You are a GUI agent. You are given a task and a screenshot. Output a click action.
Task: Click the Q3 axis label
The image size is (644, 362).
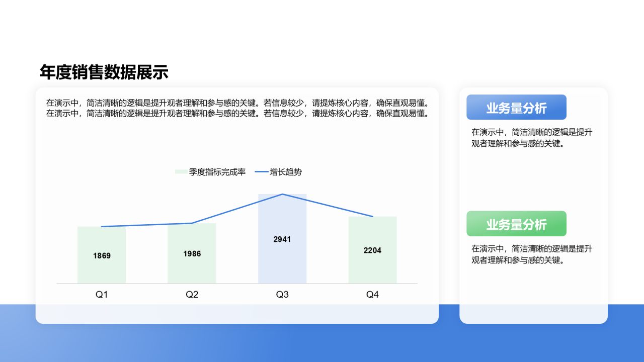[x=282, y=295]
